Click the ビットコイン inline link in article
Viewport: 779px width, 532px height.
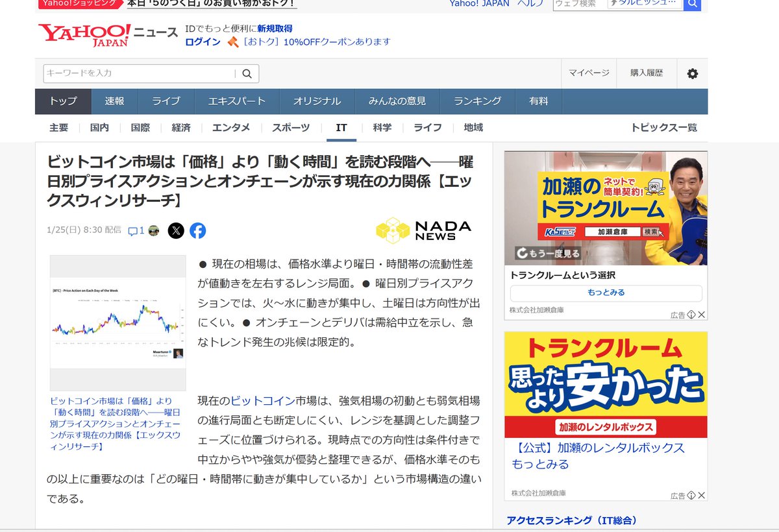(x=263, y=400)
